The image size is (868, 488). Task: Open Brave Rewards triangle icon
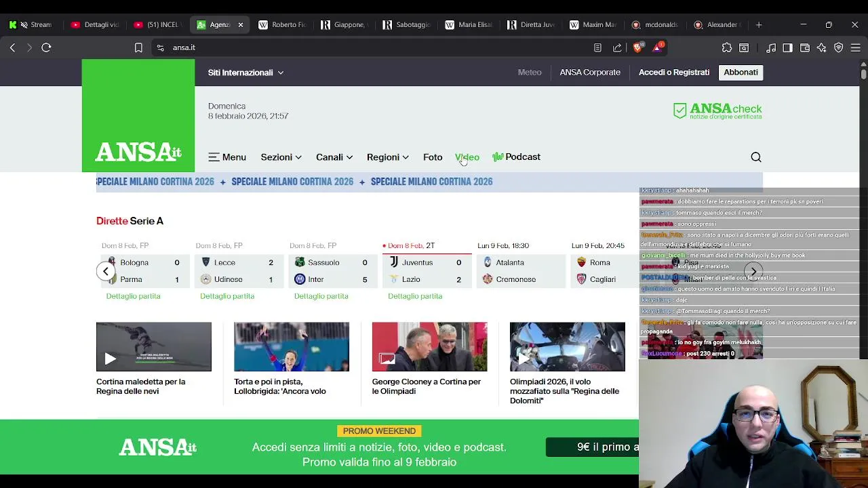[x=657, y=47]
